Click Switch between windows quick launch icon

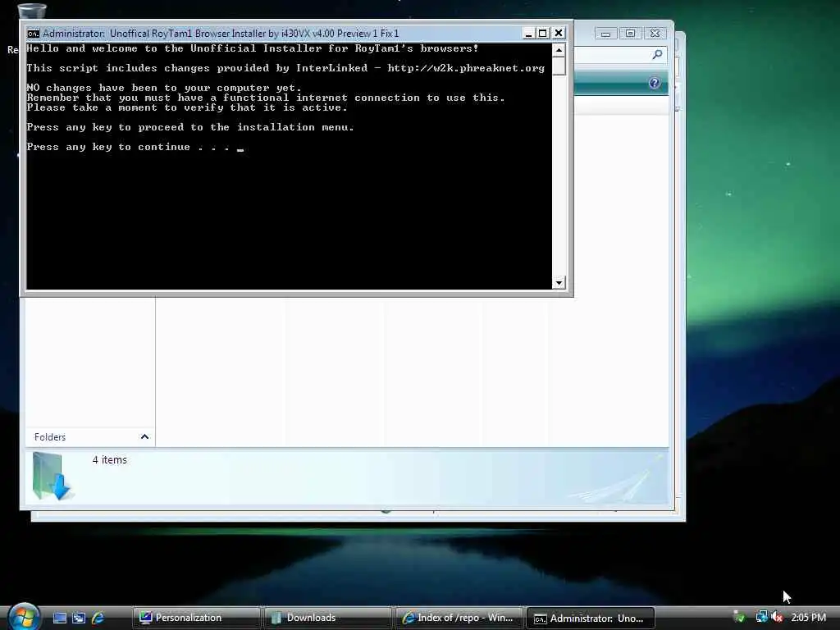(x=79, y=618)
